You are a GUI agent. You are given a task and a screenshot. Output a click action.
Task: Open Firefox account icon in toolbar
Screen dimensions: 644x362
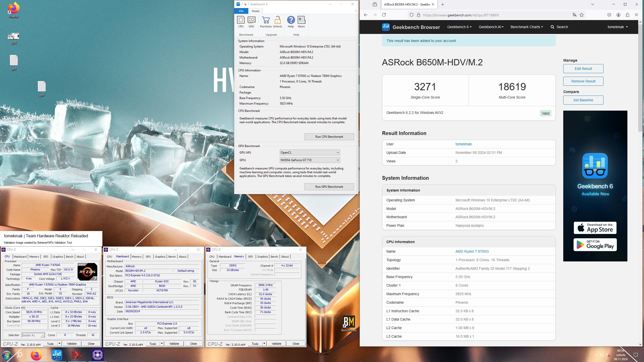(x=618, y=15)
